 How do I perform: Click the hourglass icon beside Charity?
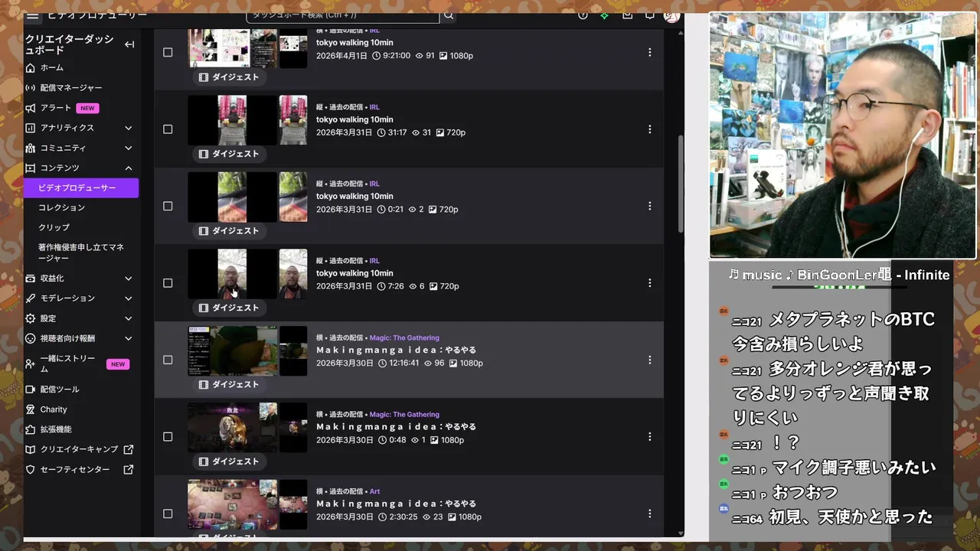[x=31, y=409]
